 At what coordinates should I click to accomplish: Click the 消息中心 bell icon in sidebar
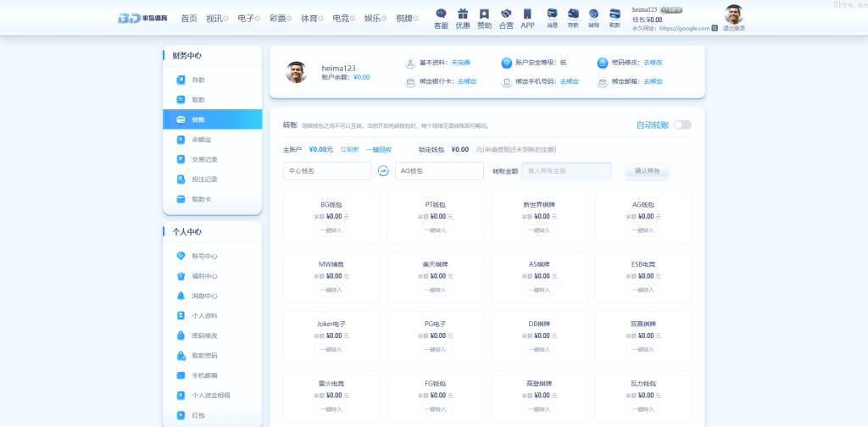pos(181,296)
